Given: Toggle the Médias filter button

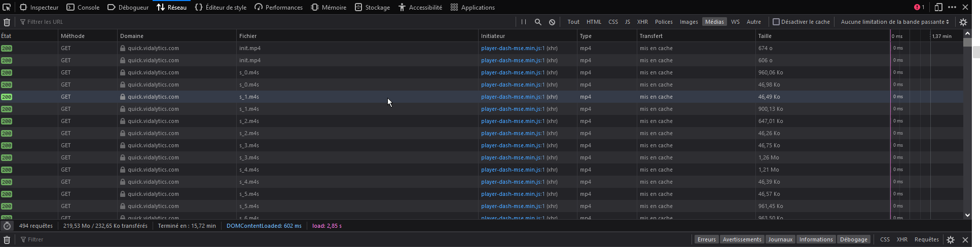Looking at the screenshot, I should 714,22.
